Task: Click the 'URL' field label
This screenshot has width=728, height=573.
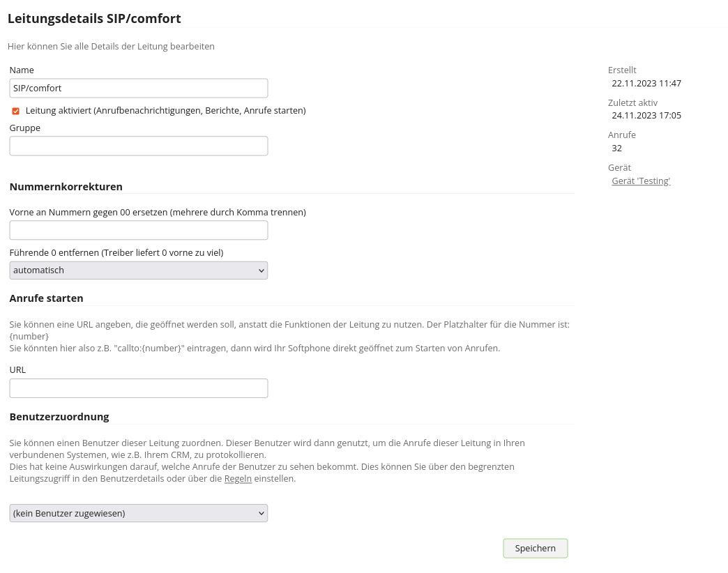Action: click(17, 370)
